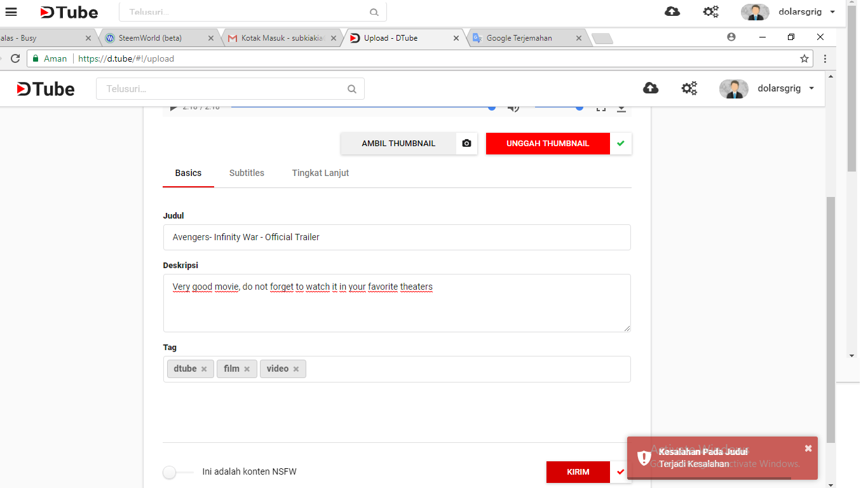868x488 pixels.
Task: Close the Google Terjemahan tab
Action: click(578, 38)
